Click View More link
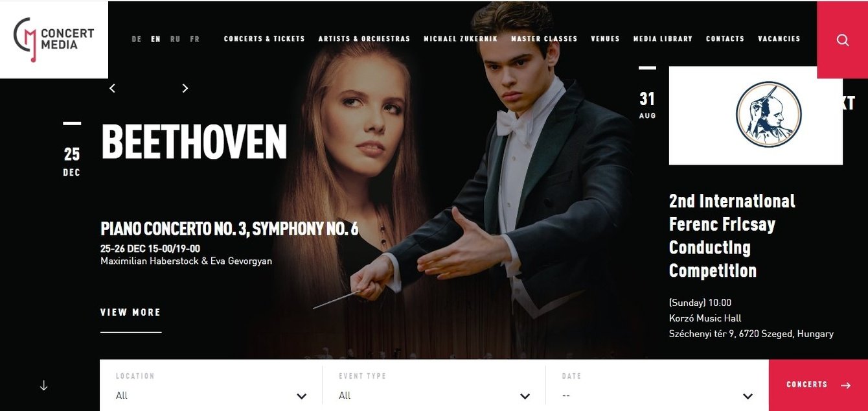The width and height of the screenshot is (868, 411). pos(130,312)
